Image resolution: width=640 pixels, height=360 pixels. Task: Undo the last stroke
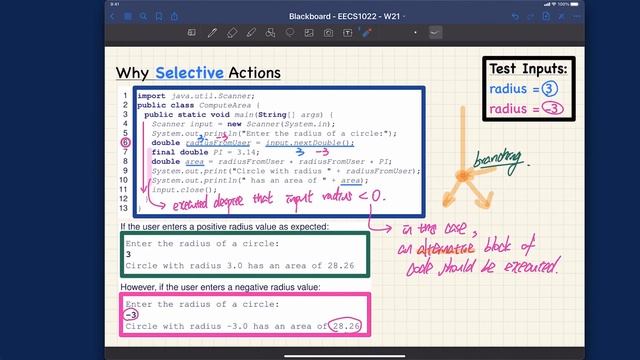click(516, 17)
